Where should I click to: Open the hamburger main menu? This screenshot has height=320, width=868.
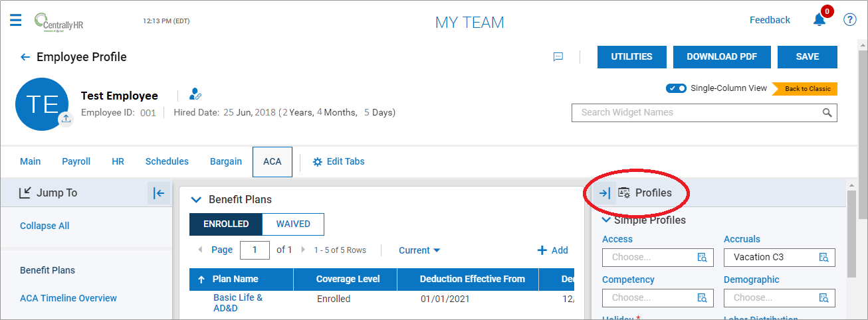16,20
